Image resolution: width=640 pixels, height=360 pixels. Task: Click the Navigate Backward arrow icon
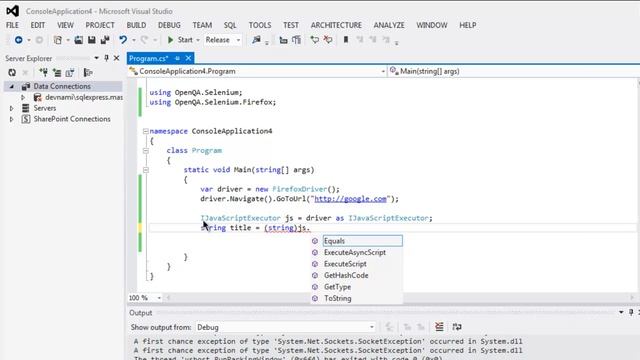(x=18, y=40)
